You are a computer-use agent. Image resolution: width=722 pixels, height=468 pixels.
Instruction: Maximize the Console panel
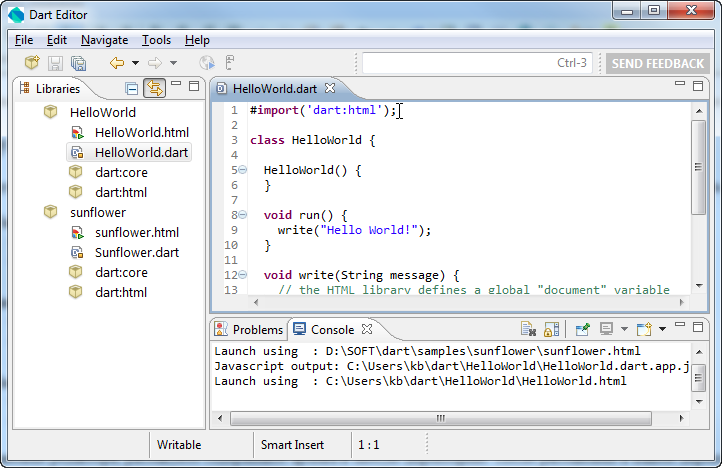click(698, 327)
